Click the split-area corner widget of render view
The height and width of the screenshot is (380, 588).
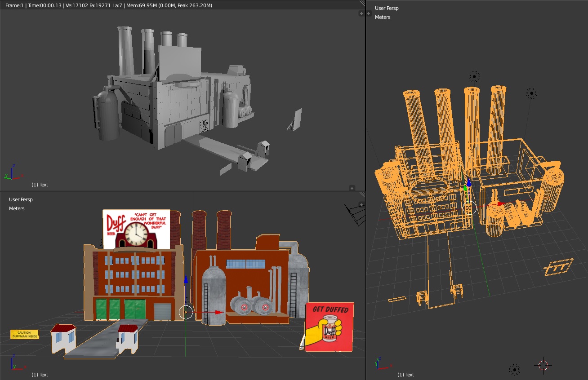(x=362, y=3)
